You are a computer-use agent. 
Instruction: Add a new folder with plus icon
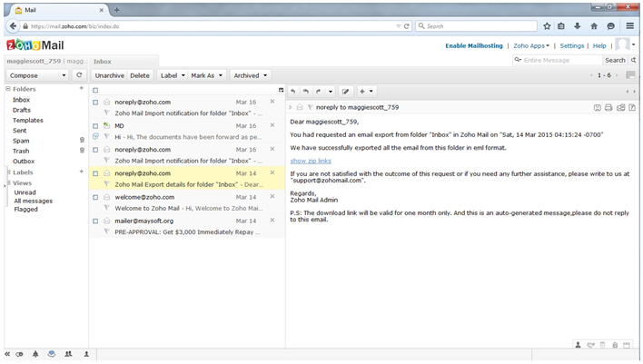(x=81, y=88)
